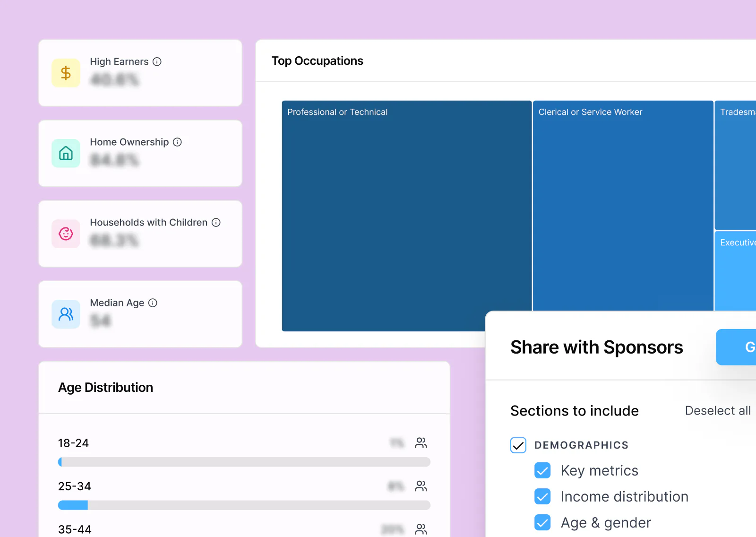The width and height of the screenshot is (756, 537).
Task: Click the blue button beside Share with Sponsors
Action: [736, 347]
